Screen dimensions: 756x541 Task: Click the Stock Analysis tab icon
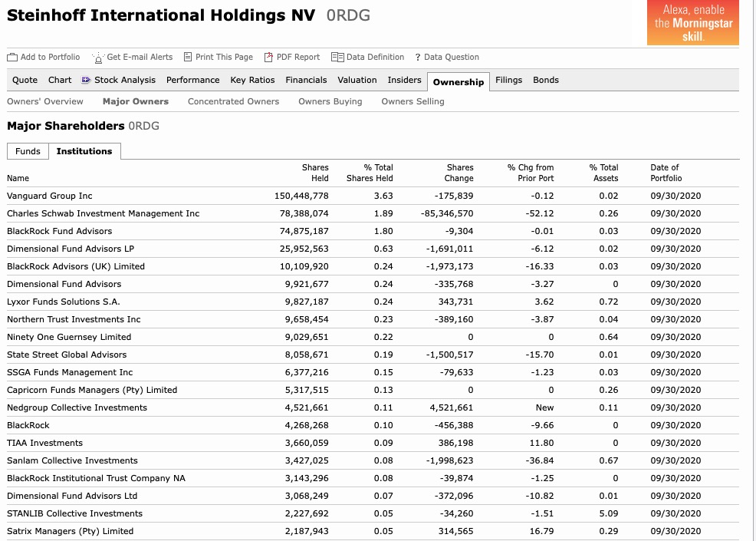click(x=86, y=80)
